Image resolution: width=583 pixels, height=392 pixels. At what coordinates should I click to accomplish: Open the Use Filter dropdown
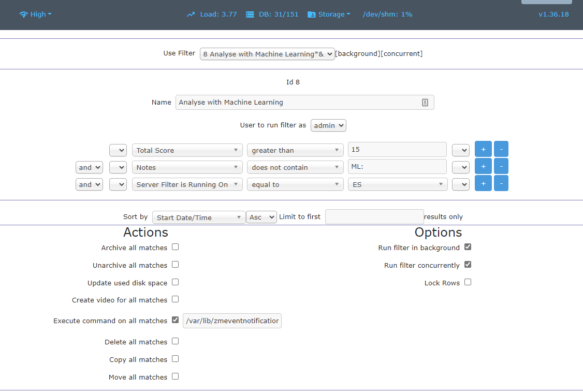tap(267, 54)
